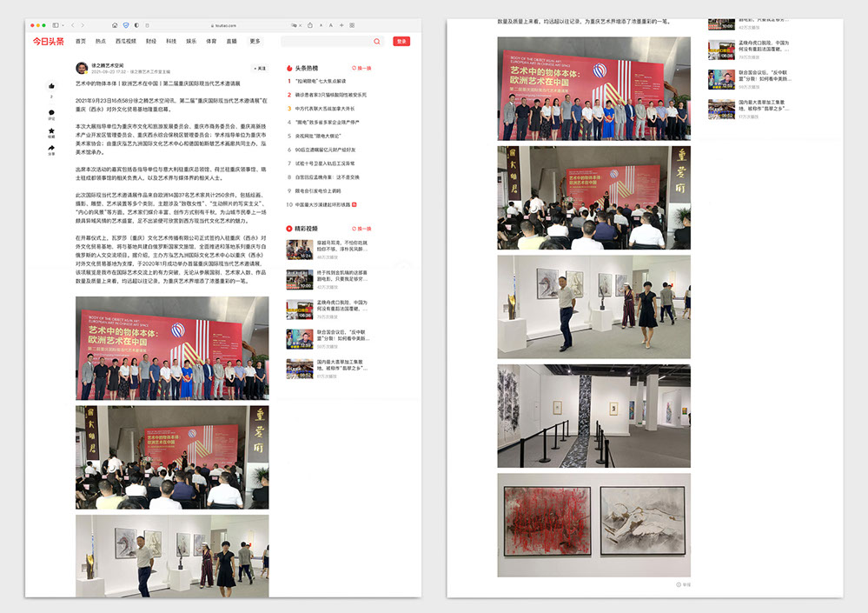Open gallery hall with stanchions photo
Image resolution: width=868 pixels, height=613 pixels.
coord(594,416)
